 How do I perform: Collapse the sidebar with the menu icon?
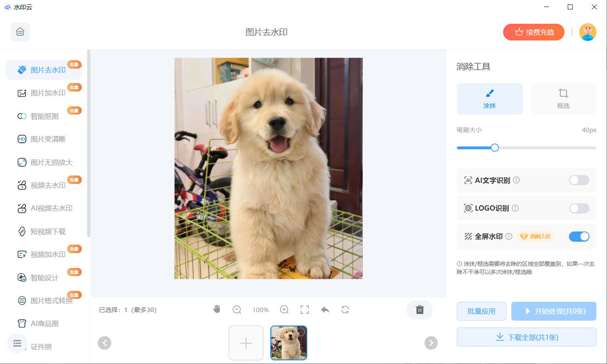coord(17,343)
